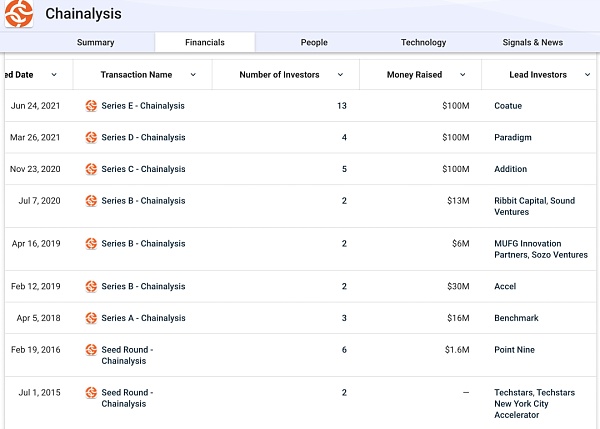Click the Transaction Name column header
Viewport: 600px width, 429px height.
click(x=136, y=75)
